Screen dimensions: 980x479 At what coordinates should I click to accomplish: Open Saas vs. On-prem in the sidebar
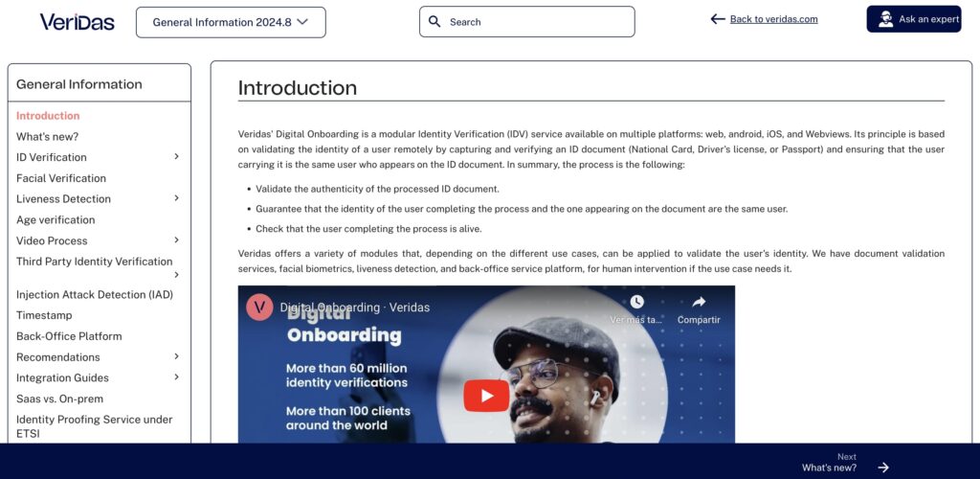(60, 399)
